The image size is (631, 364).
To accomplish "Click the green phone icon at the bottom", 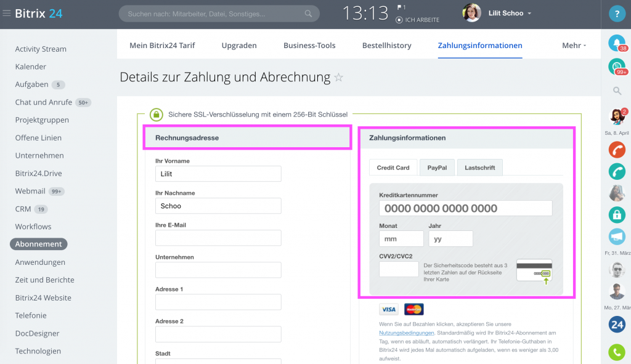I will [616, 352].
